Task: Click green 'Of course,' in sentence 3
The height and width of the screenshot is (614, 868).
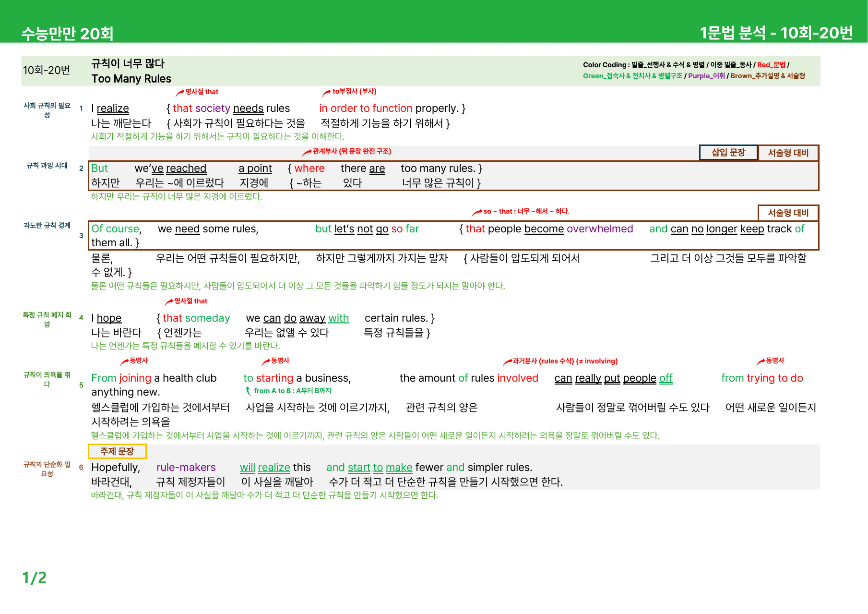Action: click(x=116, y=229)
